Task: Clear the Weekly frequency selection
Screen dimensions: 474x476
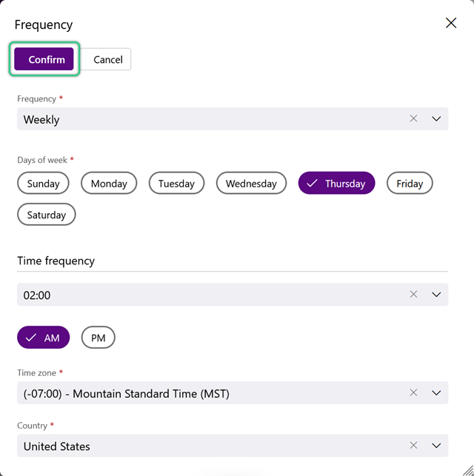Action: coord(413,118)
